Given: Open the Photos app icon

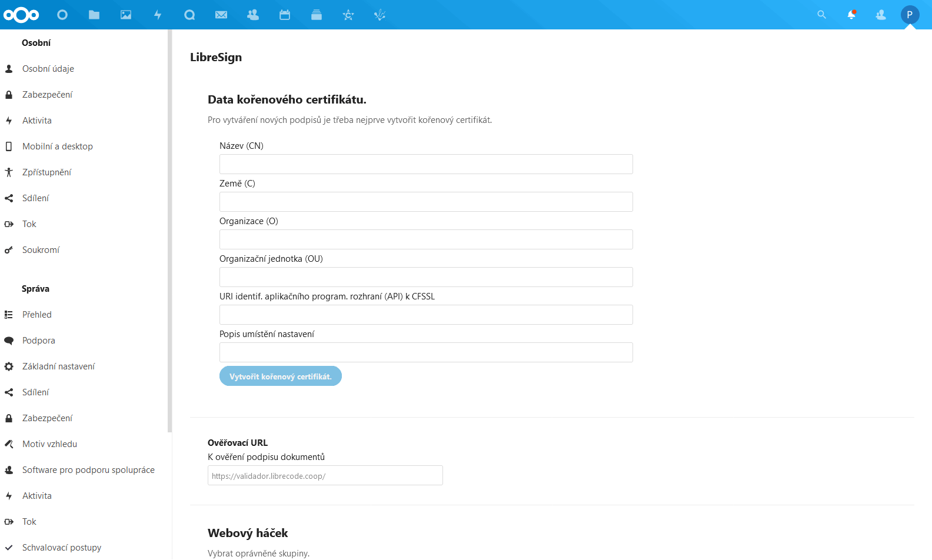Looking at the screenshot, I should 126,15.
